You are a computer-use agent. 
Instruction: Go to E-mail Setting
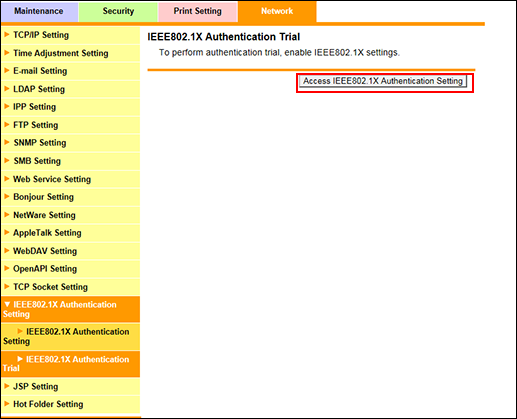tap(71, 71)
